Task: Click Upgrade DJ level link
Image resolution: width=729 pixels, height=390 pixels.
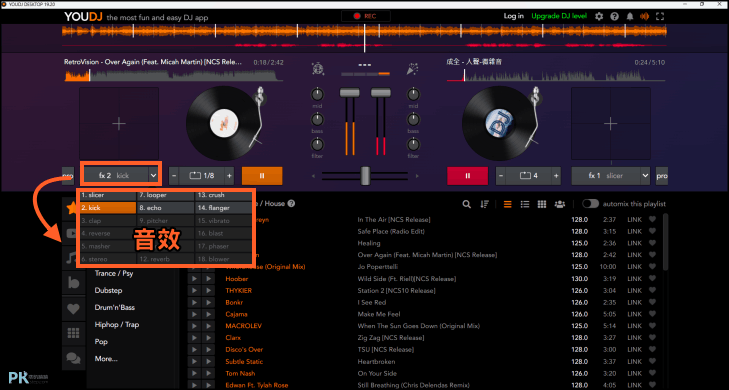Action: 559,16
